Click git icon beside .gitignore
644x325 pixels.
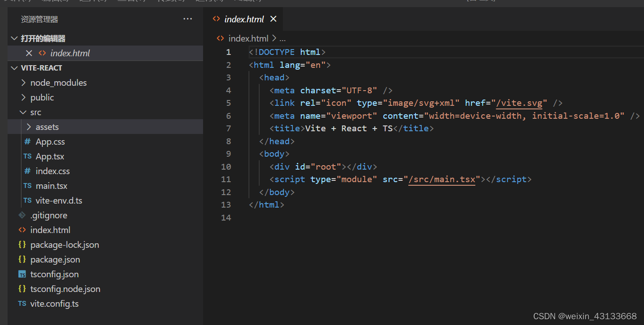22,215
